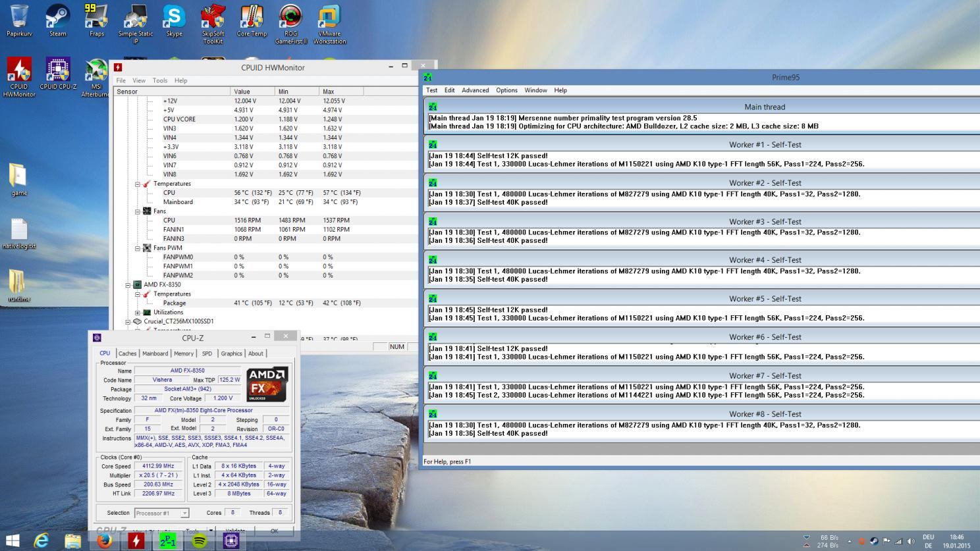Open the Advanced menu in Prime95
This screenshot has height=551, width=980.
tap(475, 90)
